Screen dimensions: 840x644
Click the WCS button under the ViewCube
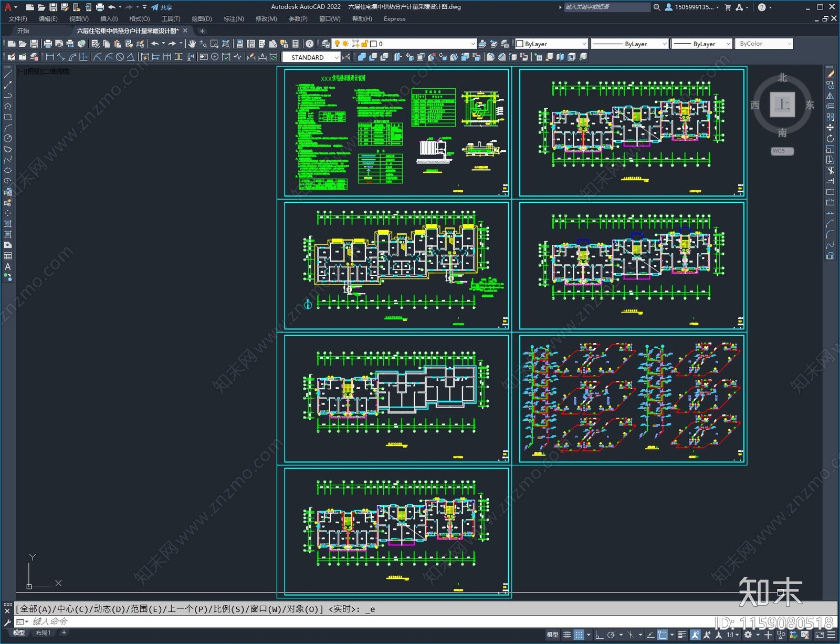(x=782, y=151)
